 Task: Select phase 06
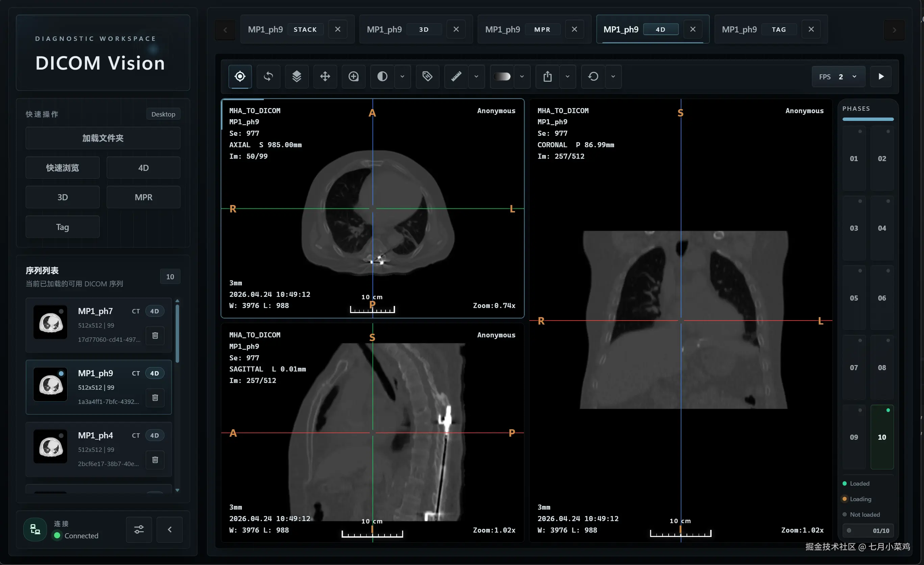click(x=882, y=298)
